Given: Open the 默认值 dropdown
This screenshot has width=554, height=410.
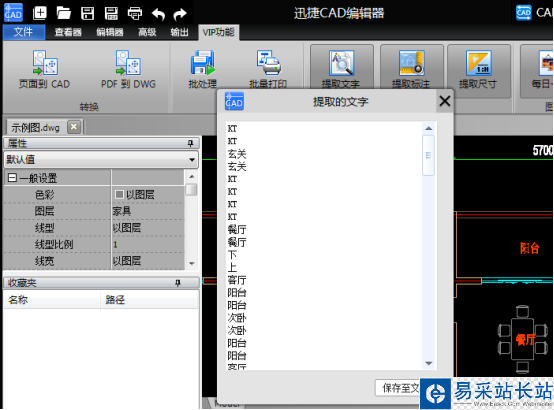Looking at the screenshot, I should tap(101, 159).
